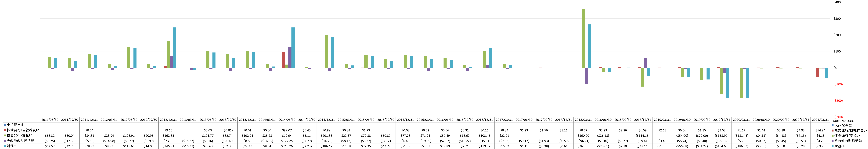This screenshot has width=868, height=149.
Task: Select the ($63.26) financing CF cell
Action: pyautogui.click(x=820, y=146)
